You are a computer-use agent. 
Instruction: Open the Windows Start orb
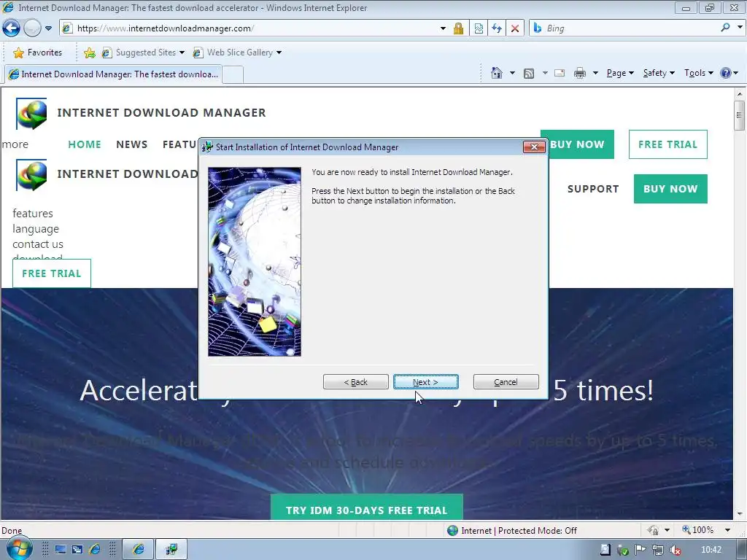(x=19, y=549)
